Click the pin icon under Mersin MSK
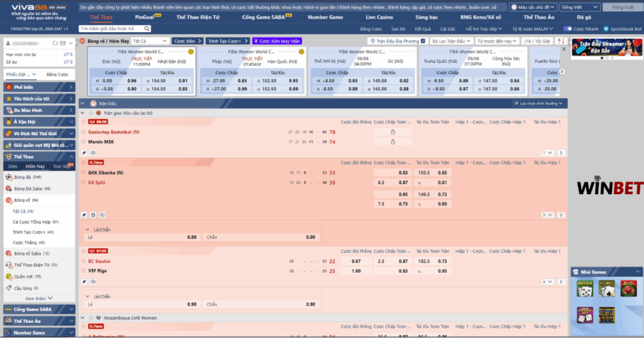Screen dimensions: 644x338 [x=84, y=153]
